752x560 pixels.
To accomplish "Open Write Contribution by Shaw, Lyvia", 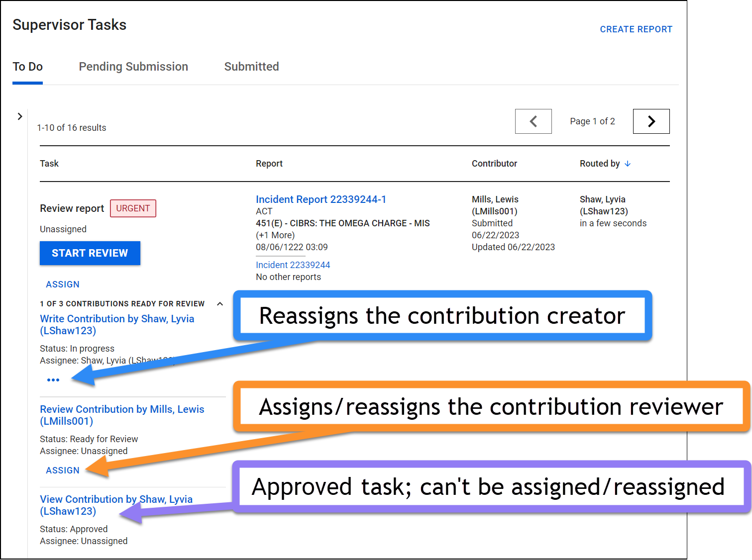I will coord(117,324).
